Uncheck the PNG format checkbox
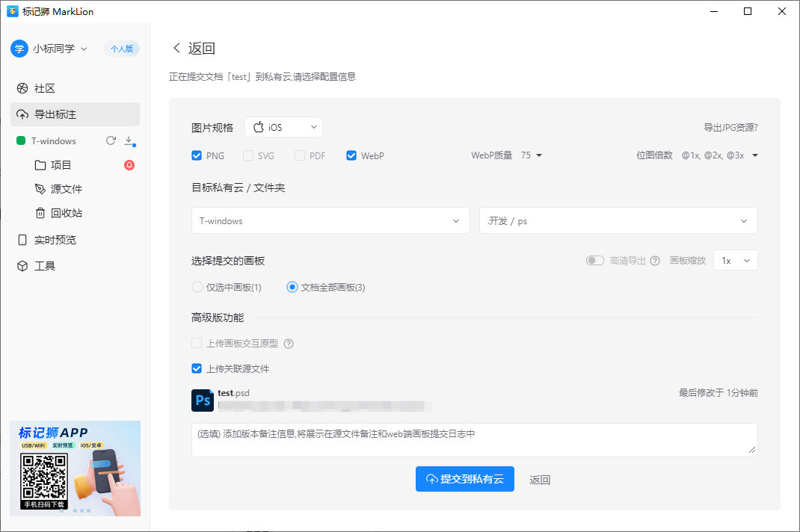800x532 pixels. click(x=197, y=155)
